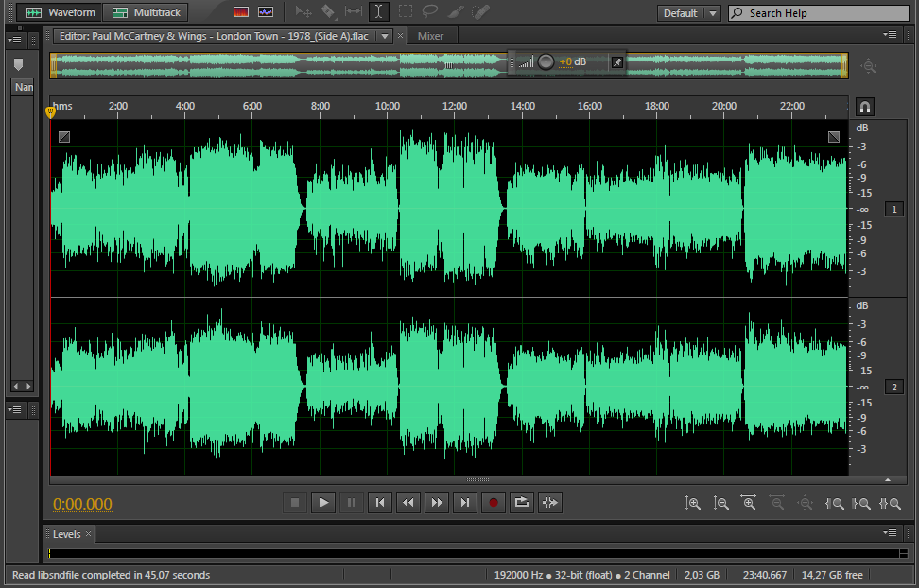Show spectral frequency display
Viewport: 919px width, 588px height.
point(241,12)
